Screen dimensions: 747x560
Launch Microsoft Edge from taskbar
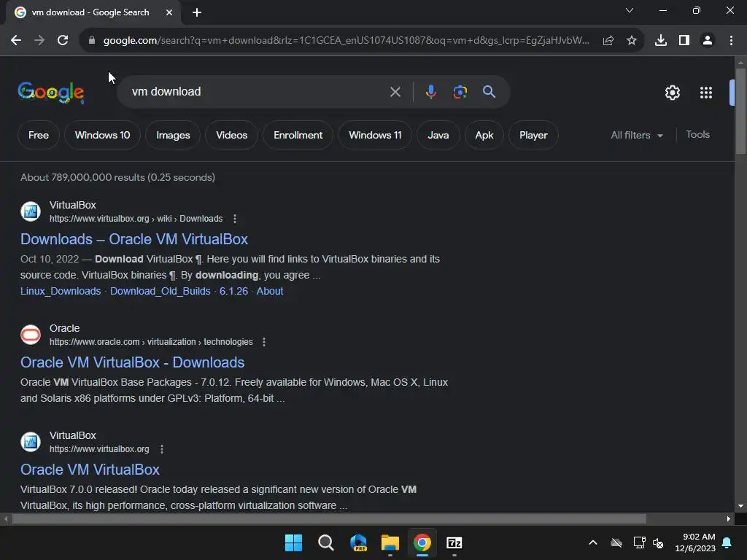coord(358,542)
